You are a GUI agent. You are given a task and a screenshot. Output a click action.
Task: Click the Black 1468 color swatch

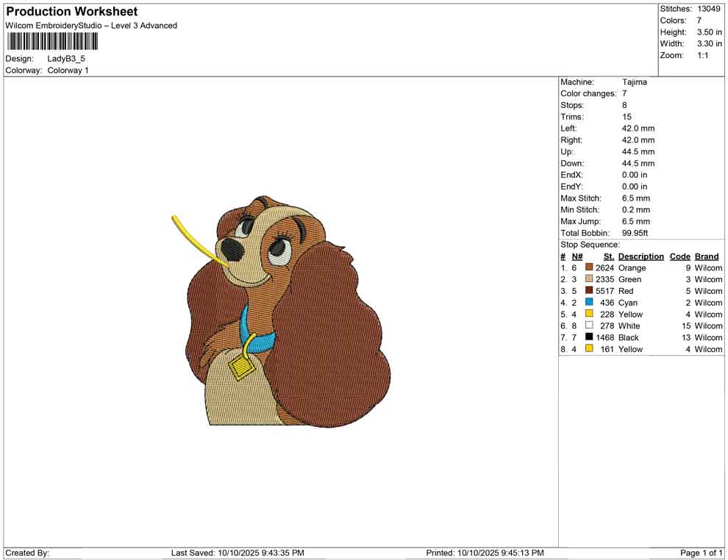(x=589, y=337)
